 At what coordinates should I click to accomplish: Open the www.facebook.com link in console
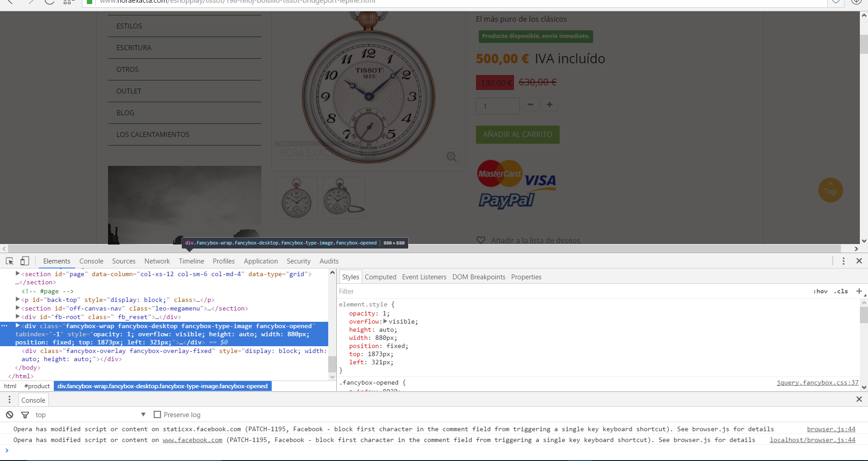[193, 440]
